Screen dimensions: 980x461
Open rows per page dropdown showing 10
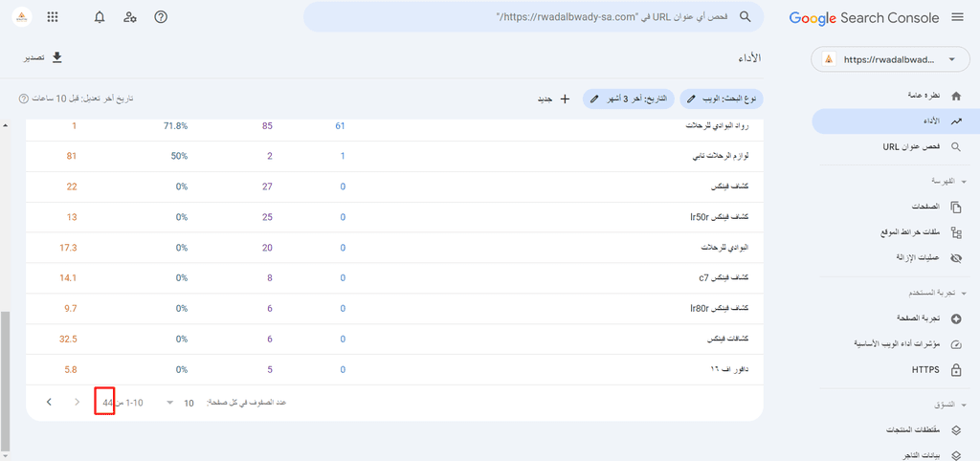click(x=179, y=403)
